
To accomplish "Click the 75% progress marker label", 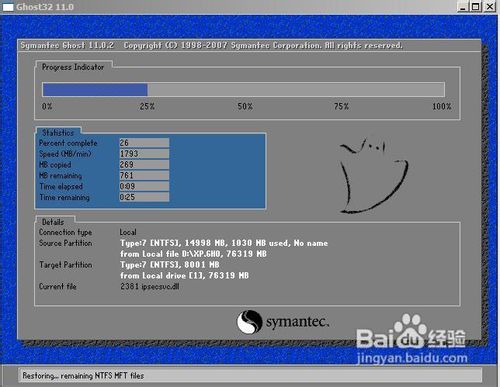I will tap(341, 106).
